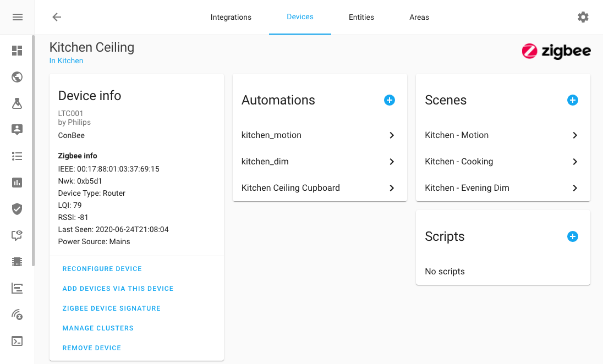Expand the Kitchen Ceiling Cupboard automation chevron
The image size is (603, 364).
pos(392,188)
